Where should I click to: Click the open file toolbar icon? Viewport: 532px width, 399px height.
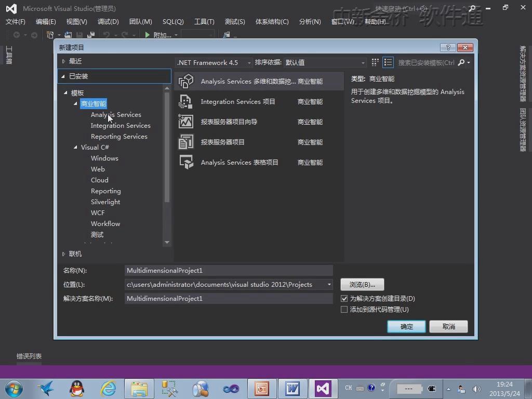[68, 35]
